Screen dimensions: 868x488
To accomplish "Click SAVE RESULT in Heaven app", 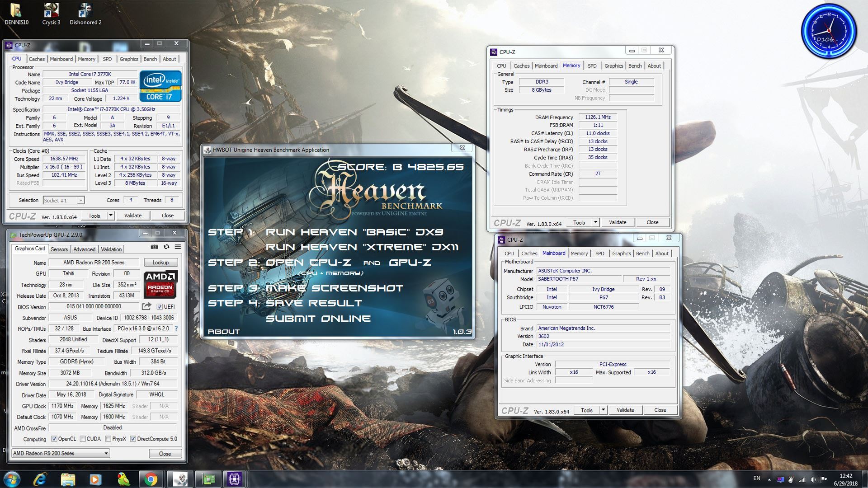I will point(314,303).
